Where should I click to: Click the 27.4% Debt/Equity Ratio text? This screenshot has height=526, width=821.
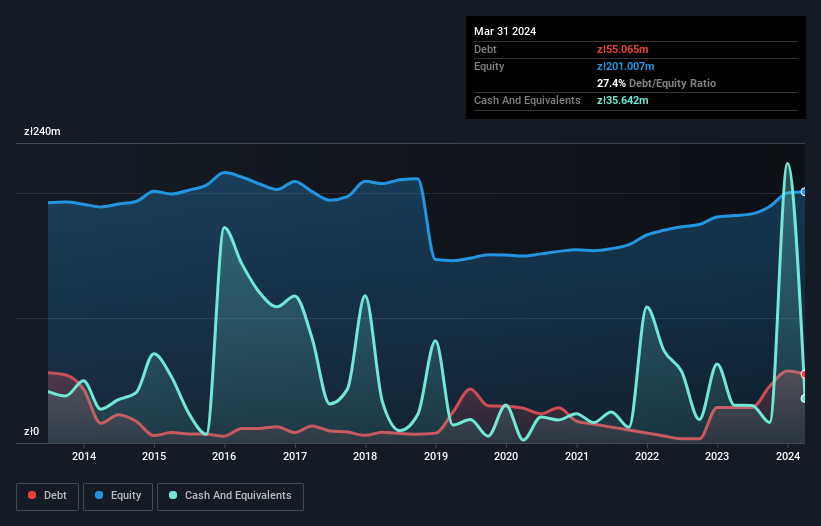[x=656, y=83]
